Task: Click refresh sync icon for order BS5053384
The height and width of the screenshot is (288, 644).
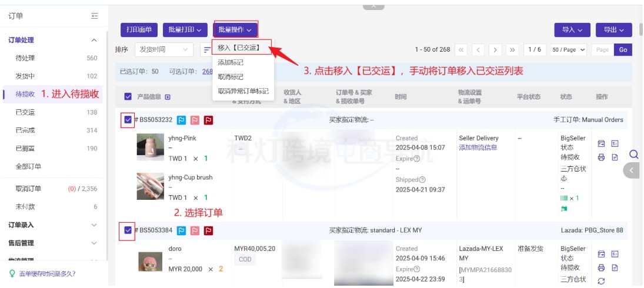Action: pyautogui.click(x=601, y=281)
